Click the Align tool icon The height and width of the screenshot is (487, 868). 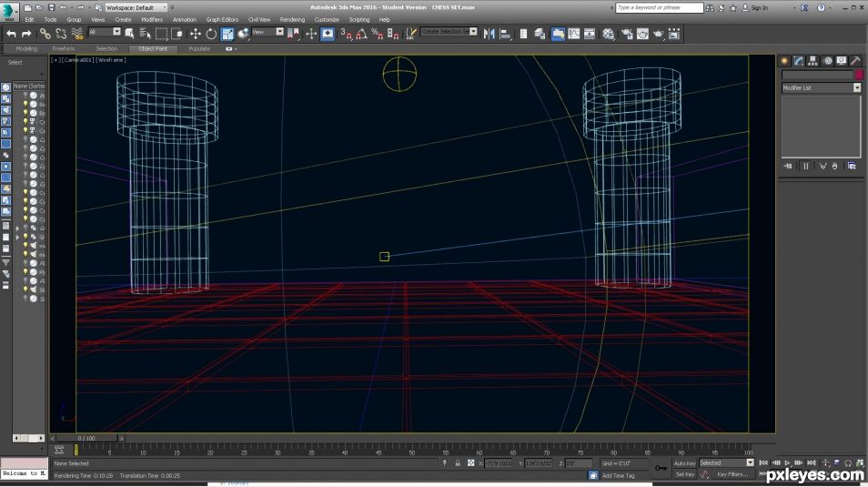pos(505,35)
